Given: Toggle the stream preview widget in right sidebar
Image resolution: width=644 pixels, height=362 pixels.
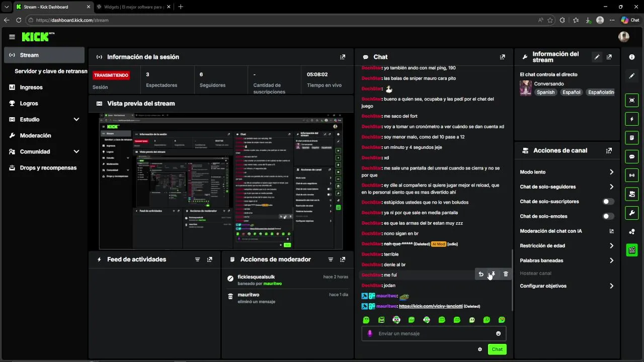Looking at the screenshot, I should (x=632, y=100).
